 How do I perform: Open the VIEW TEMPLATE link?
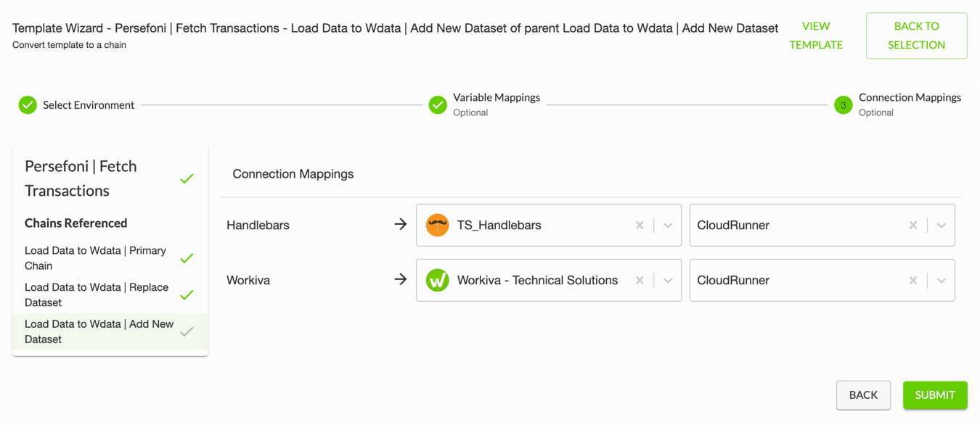[x=816, y=36]
